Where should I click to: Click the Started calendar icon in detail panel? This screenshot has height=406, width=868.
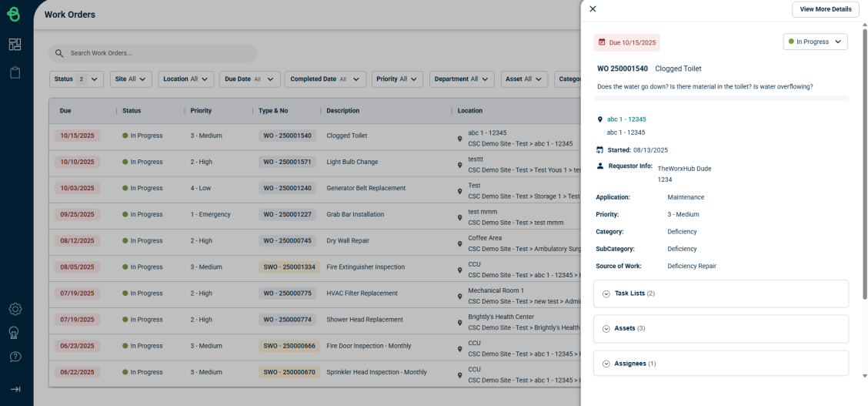pos(599,149)
